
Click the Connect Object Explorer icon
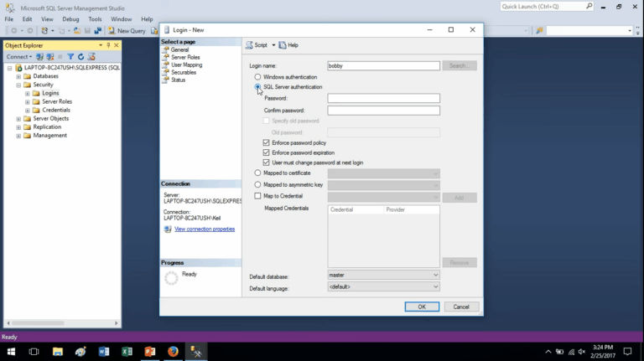click(x=39, y=57)
